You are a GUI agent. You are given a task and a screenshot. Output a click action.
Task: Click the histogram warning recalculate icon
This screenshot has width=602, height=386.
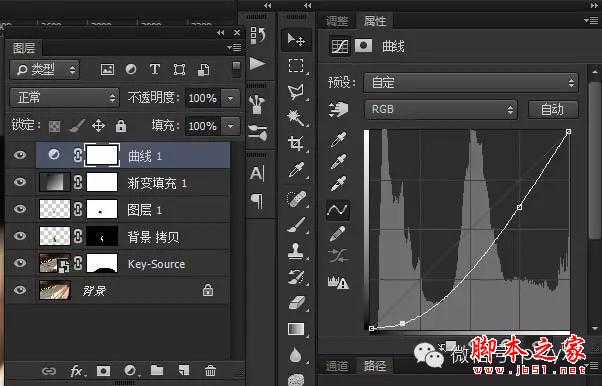click(338, 282)
